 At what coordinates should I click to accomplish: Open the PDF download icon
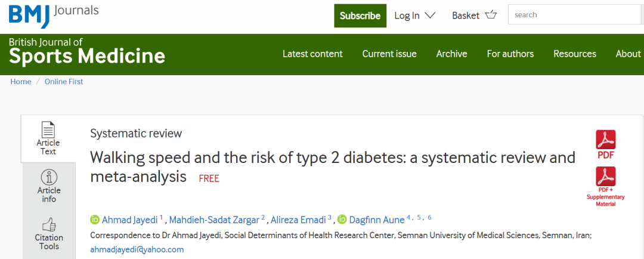(x=606, y=140)
